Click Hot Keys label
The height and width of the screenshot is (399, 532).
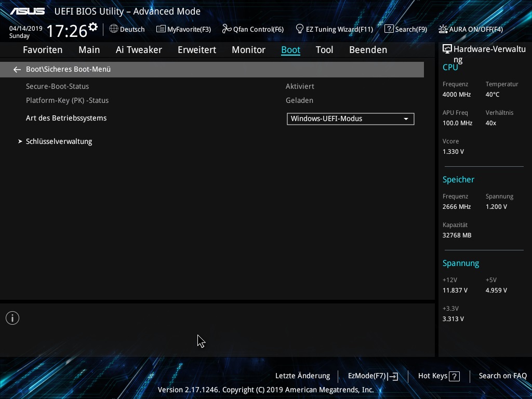[433, 376]
